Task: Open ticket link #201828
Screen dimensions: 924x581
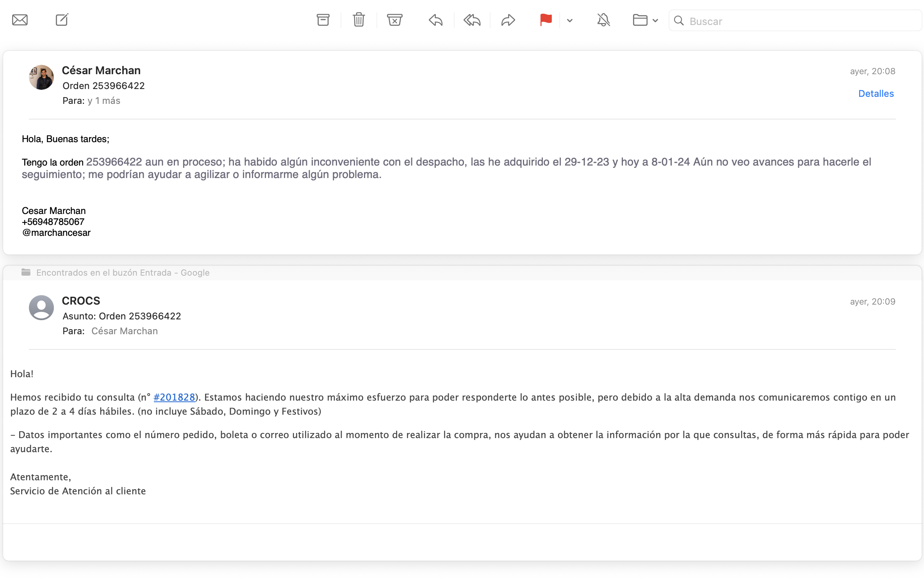Action: click(x=174, y=397)
